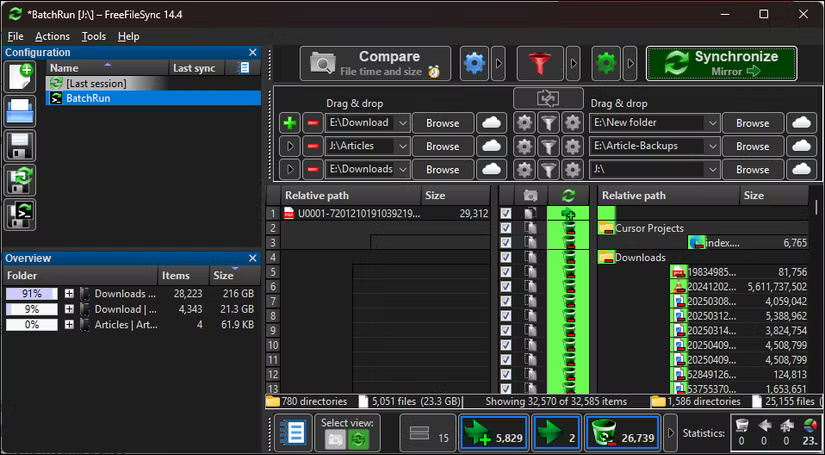
Task: Click the cloud icon next to E:\New folder
Action: pos(800,123)
